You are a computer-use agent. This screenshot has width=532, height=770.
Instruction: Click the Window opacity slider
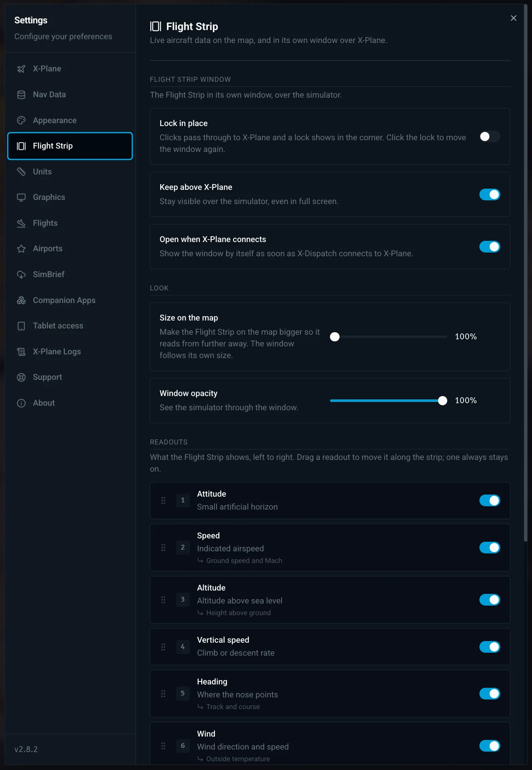pos(388,401)
